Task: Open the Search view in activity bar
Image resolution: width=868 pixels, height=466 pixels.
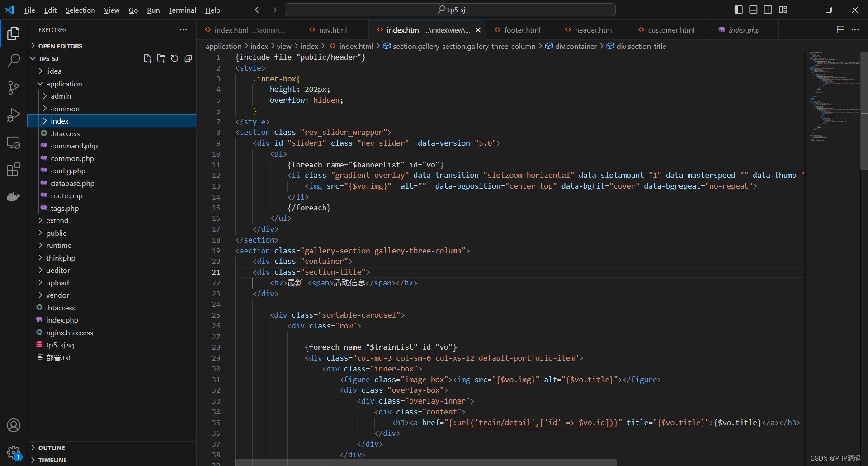Action: point(14,60)
